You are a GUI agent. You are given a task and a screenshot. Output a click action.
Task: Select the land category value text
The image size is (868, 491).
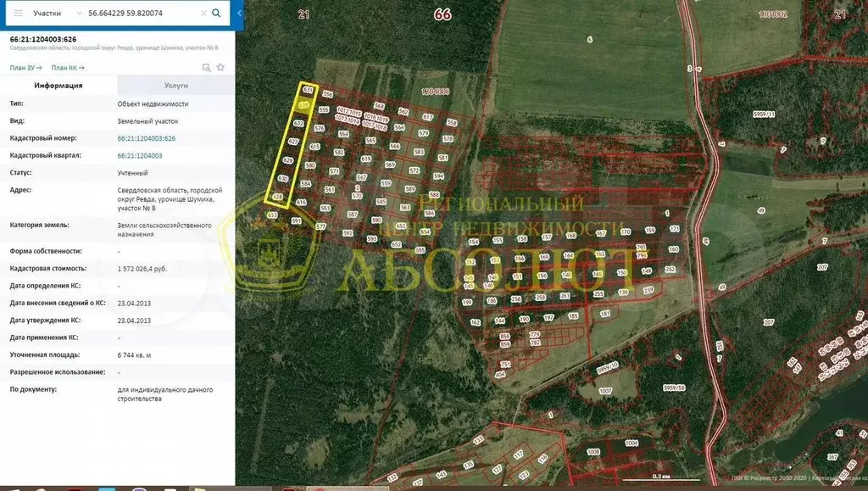tap(164, 230)
